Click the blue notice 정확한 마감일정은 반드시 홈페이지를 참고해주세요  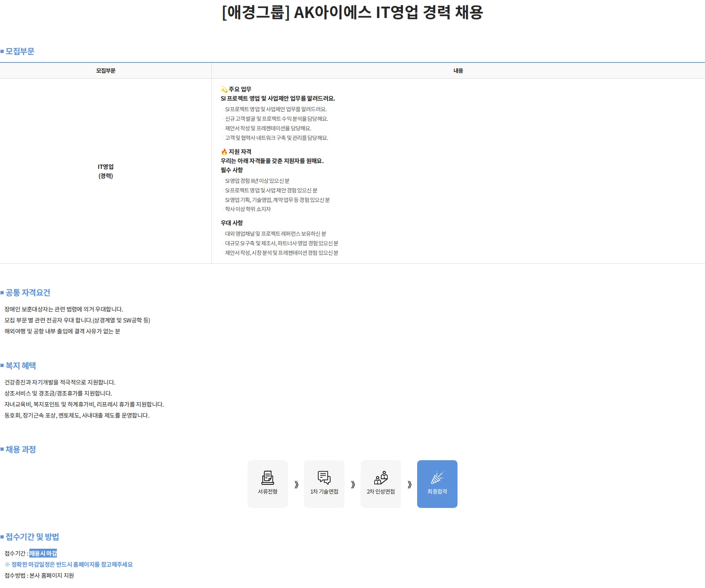(69, 564)
